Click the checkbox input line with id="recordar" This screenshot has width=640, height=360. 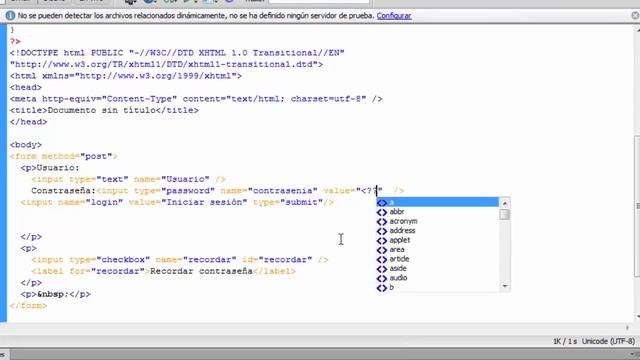pyautogui.click(x=180, y=260)
